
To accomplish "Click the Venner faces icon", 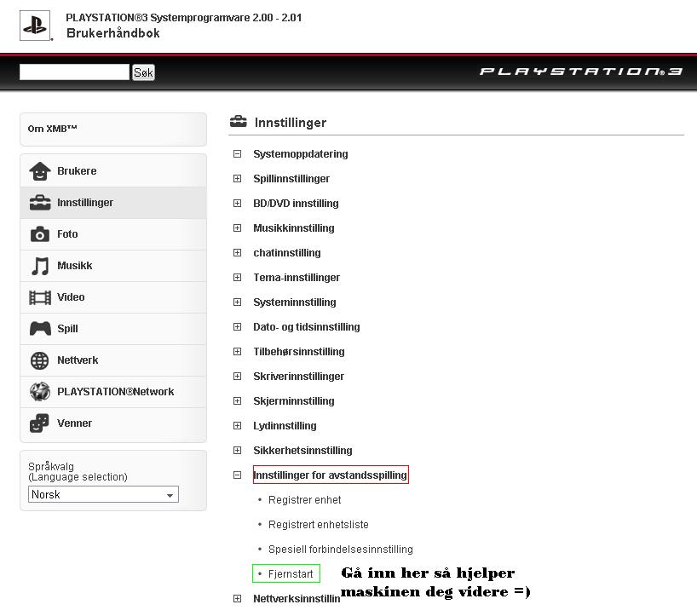I will coord(39,423).
